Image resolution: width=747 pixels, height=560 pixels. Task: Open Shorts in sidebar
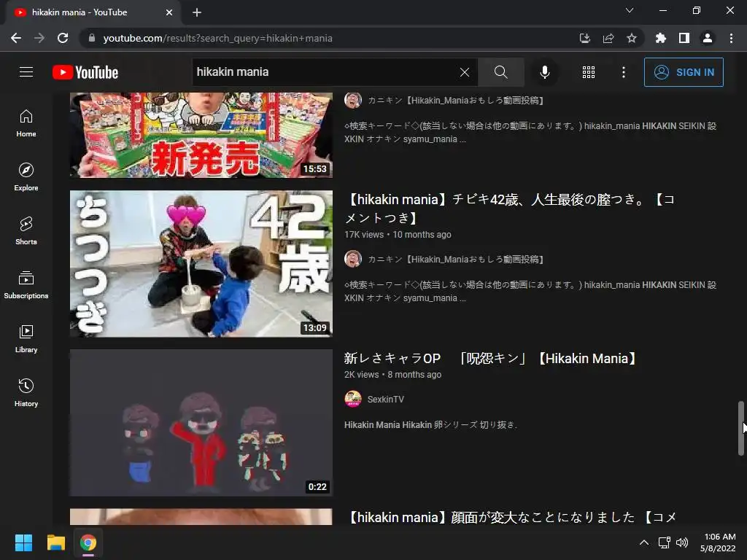pyautogui.click(x=26, y=230)
